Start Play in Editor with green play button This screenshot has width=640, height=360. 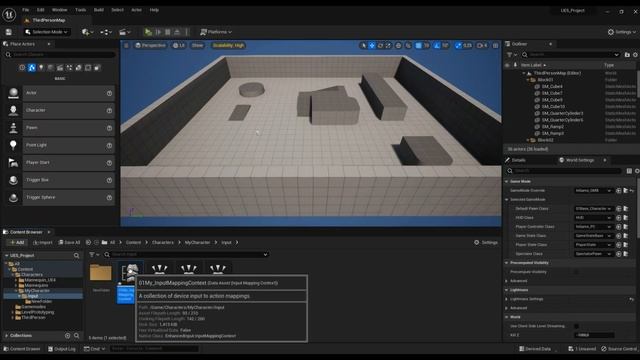pos(148,32)
